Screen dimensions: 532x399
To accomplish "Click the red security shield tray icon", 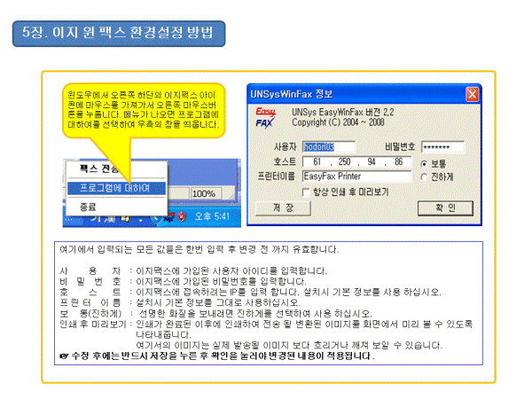I will pyautogui.click(x=181, y=216).
